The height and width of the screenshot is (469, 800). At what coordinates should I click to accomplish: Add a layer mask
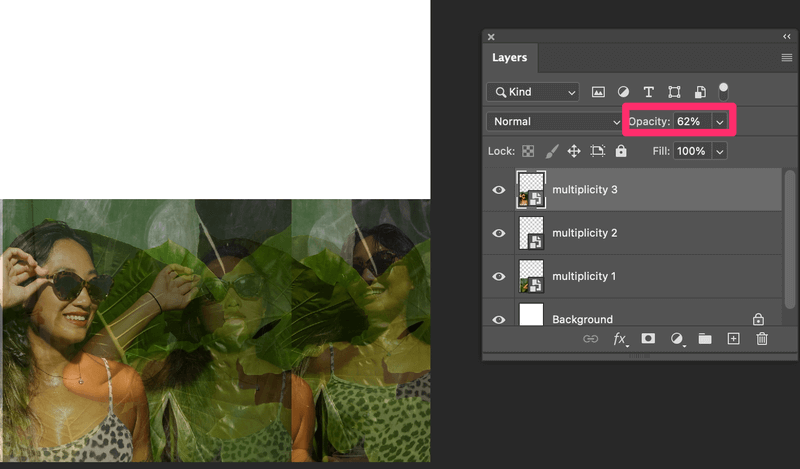click(648, 339)
